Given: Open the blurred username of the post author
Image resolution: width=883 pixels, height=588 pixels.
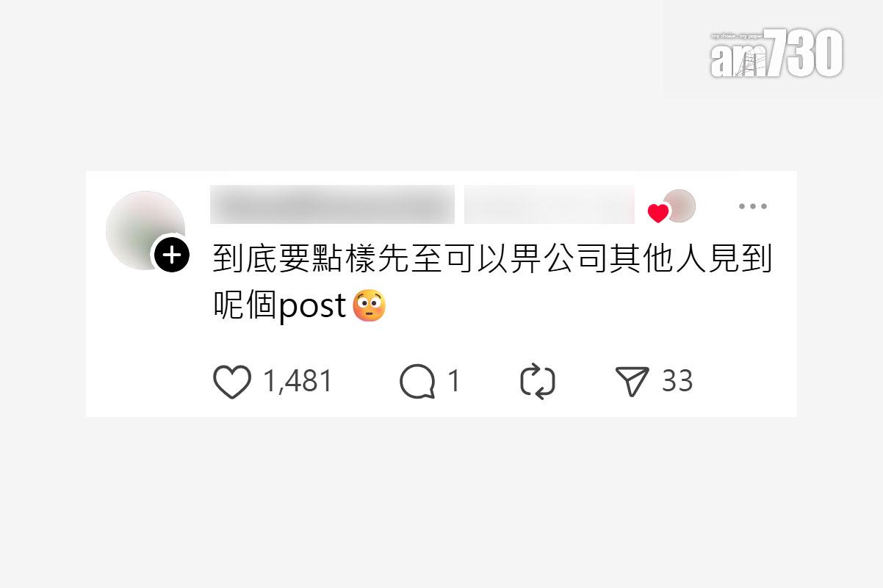Looking at the screenshot, I should pyautogui.click(x=332, y=205).
